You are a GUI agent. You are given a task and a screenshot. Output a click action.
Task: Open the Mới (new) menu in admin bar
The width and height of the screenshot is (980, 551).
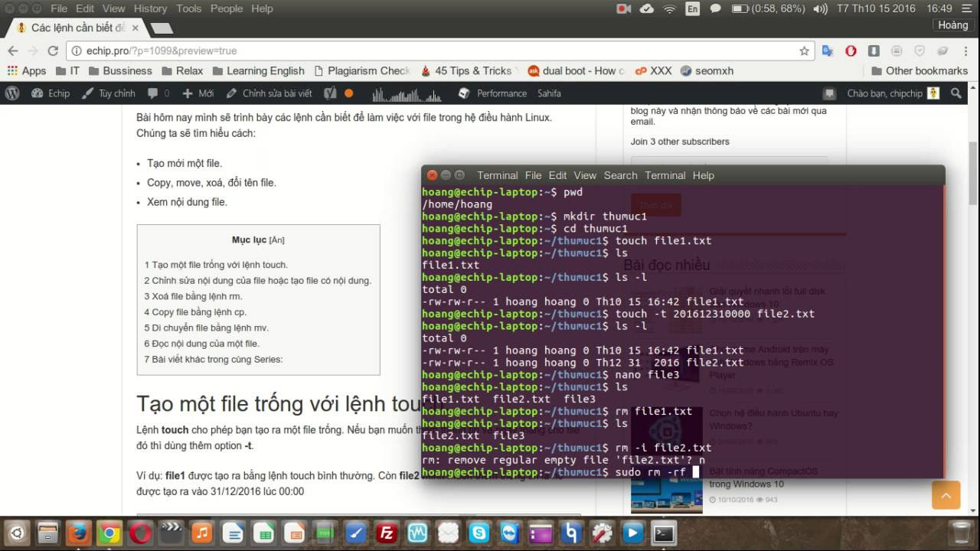198,93
